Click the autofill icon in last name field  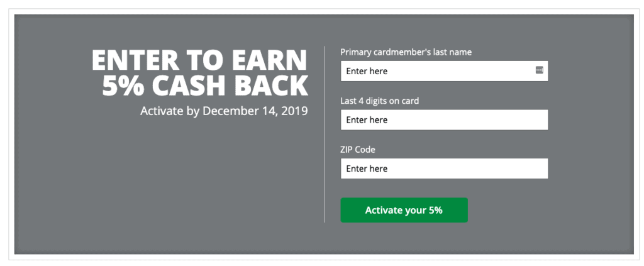(x=539, y=70)
